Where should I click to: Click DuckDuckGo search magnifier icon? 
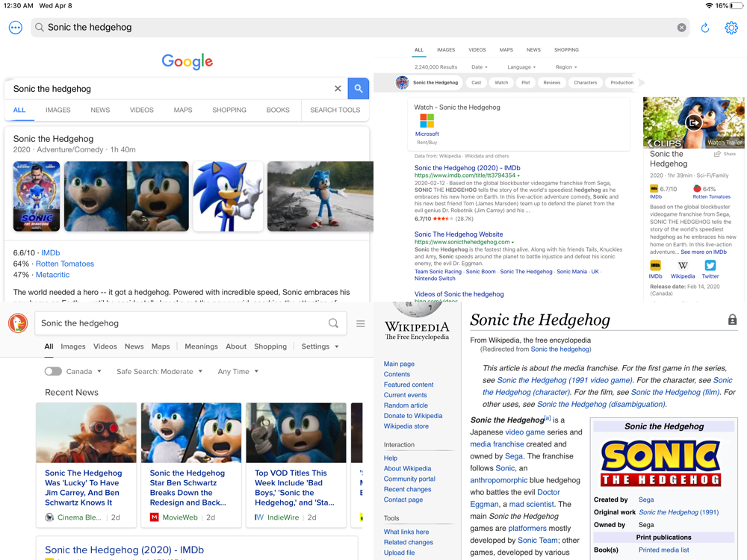pos(333,323)
